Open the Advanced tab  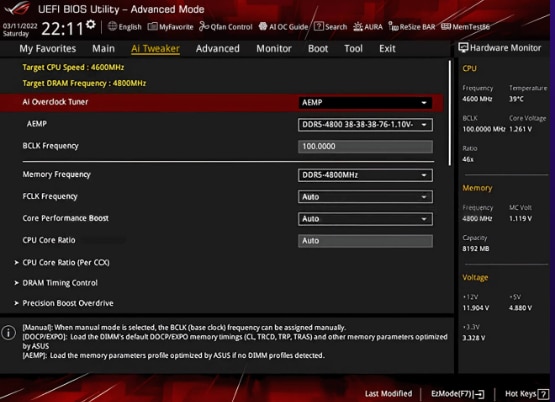(x=218, y=48)
